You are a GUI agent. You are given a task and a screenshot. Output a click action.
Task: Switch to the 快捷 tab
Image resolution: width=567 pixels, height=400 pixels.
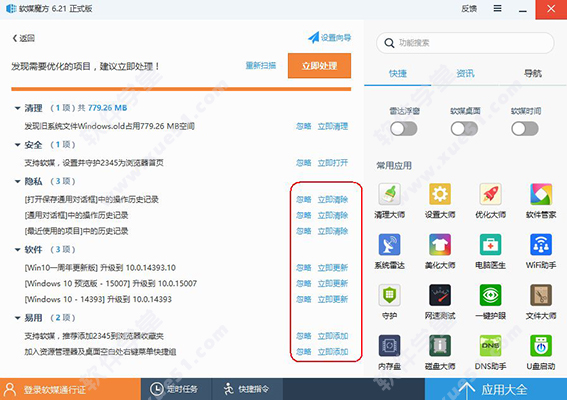398,74
